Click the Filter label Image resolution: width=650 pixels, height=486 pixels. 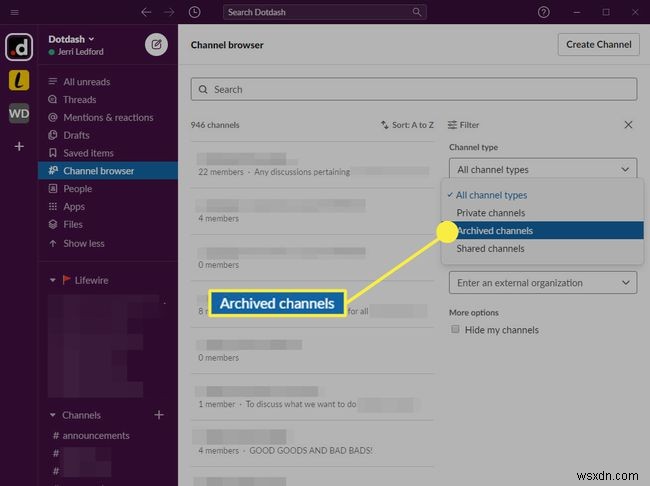click(x=463, y=125)
